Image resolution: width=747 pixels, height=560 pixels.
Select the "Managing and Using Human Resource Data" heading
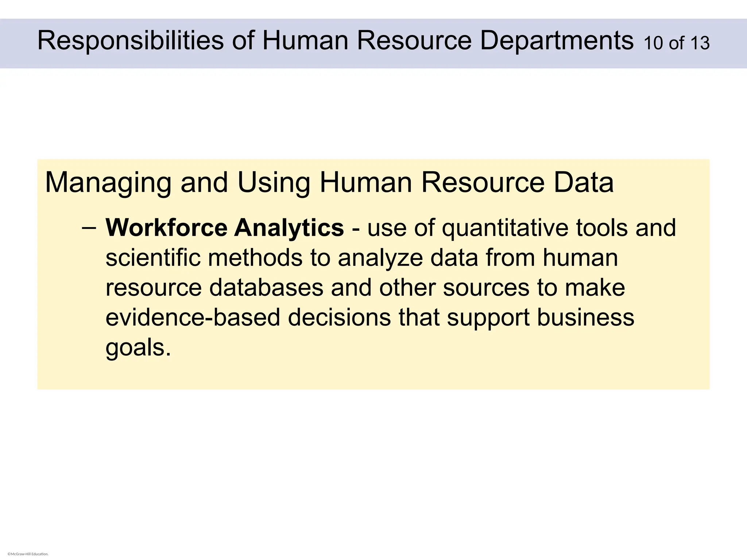(329, 182)
